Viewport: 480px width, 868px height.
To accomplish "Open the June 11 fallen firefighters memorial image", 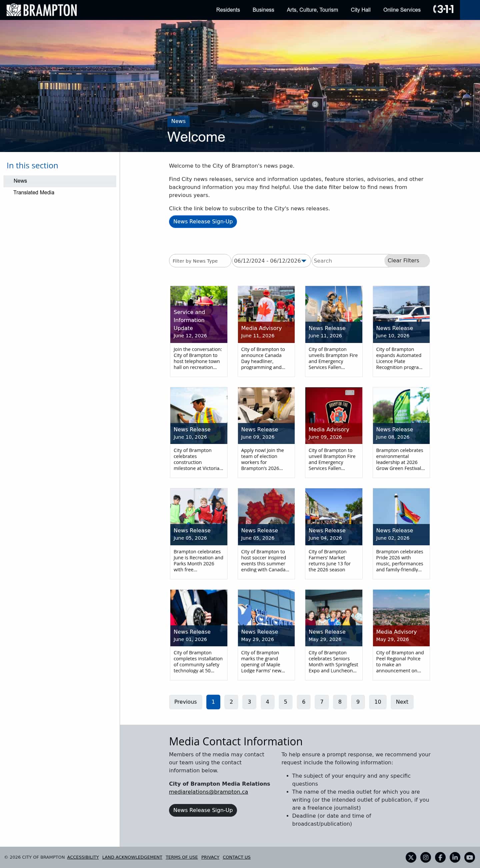I will click(x=333, y=314).
